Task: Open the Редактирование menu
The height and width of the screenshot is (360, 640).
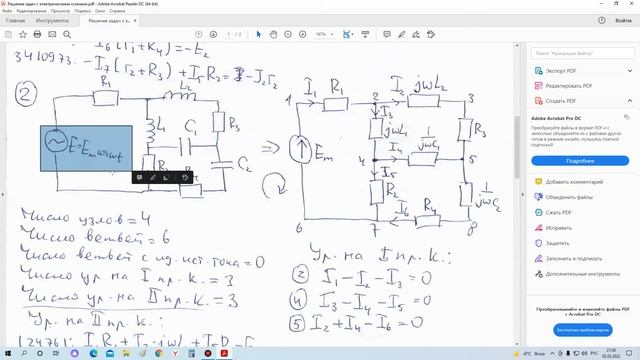Action: pyautogui.click(x=31, y=11)
